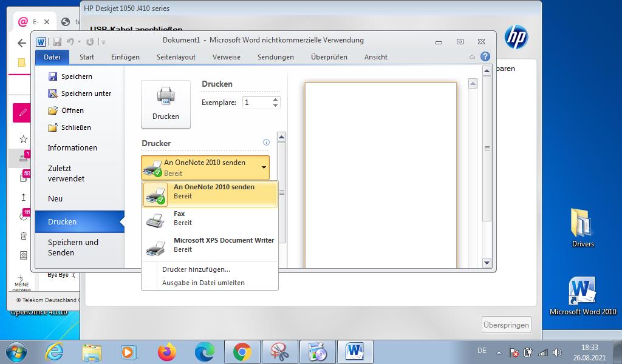Click the network signal tray icon
Screen dimensions: 622x364
point(542,352)
